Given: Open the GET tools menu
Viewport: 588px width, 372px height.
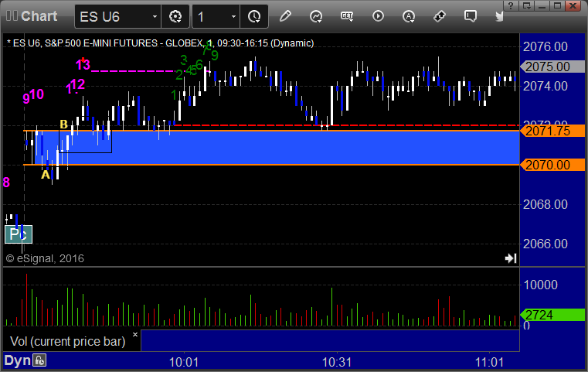Looking at the screenshot, I should (x=347, y=16).
